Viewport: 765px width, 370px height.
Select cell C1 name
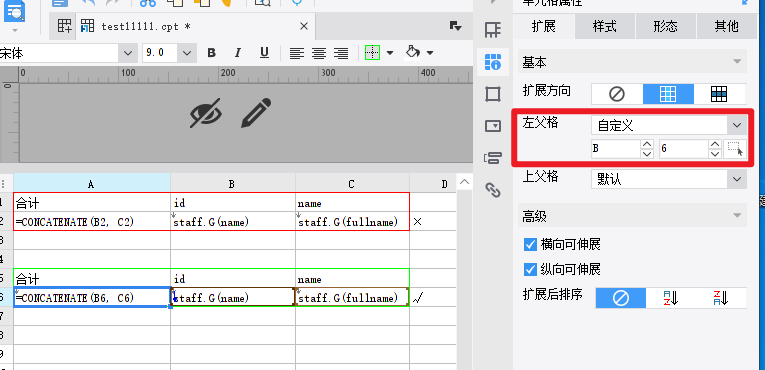[x=352, y=203]
